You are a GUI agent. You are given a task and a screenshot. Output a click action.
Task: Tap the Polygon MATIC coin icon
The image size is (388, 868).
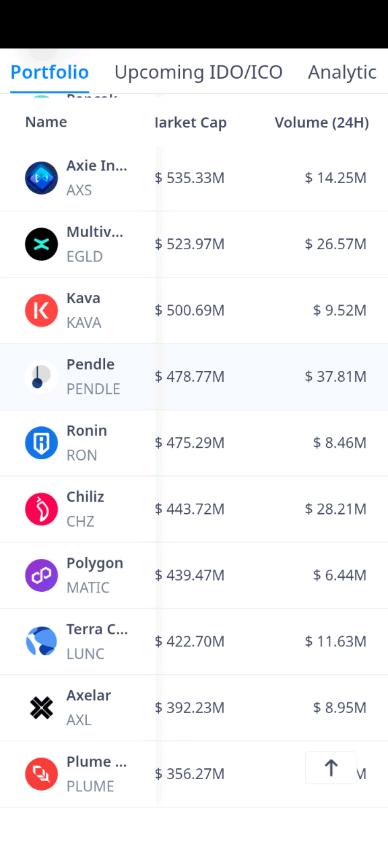[x=42, y=575]
